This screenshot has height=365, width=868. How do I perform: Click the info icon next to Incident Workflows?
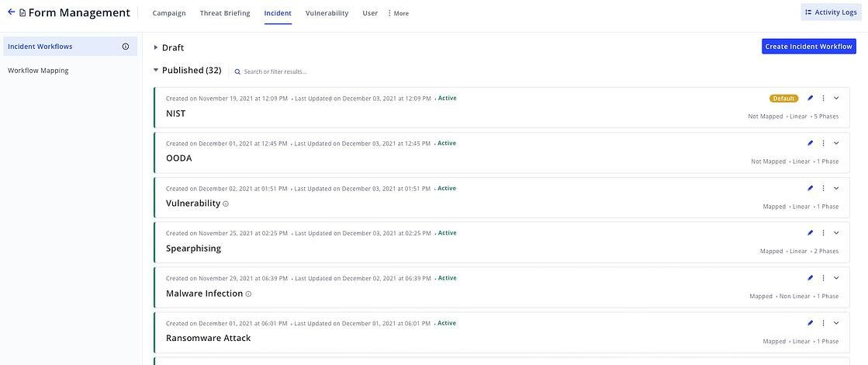(x=126, y=47)
